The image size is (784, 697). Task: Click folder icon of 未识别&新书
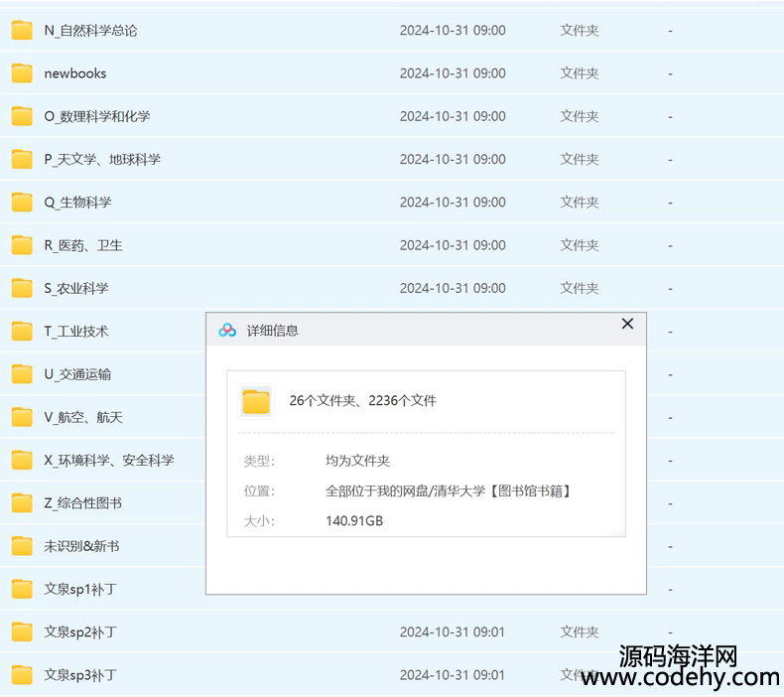(22, 546)
